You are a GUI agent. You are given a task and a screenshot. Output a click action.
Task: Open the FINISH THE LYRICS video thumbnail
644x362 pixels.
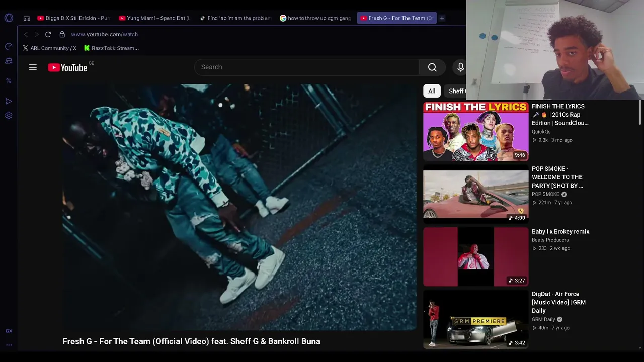(476, 131)
